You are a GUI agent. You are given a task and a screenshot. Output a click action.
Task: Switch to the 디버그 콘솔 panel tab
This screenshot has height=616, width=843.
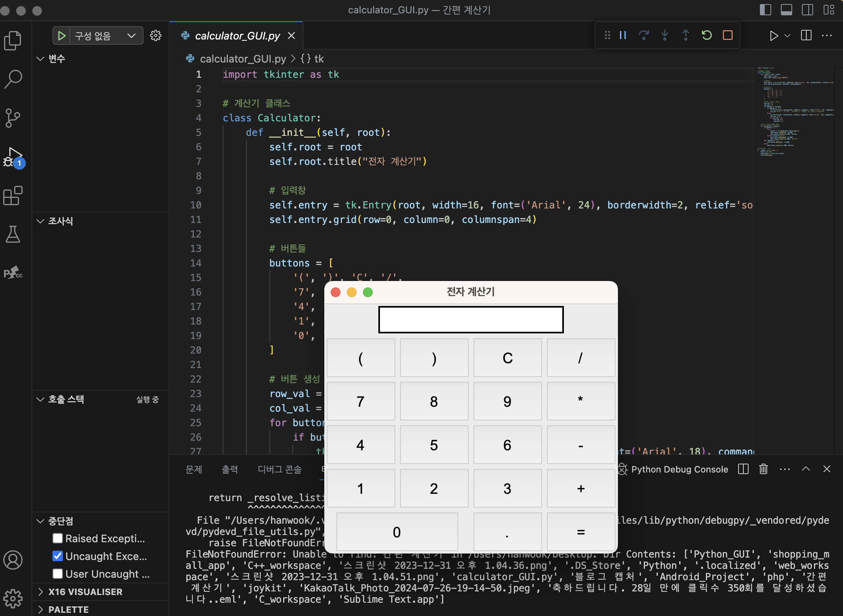[280, 469]
